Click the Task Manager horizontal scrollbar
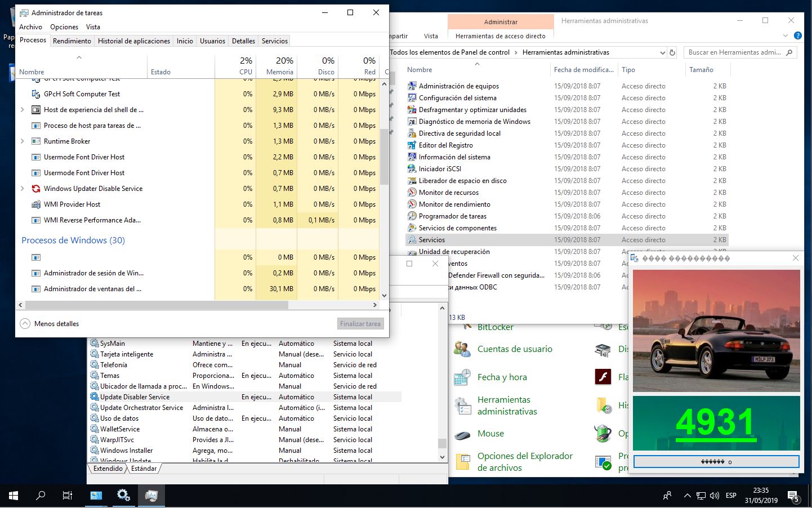 pyautogui.click(x=157, y=305)
